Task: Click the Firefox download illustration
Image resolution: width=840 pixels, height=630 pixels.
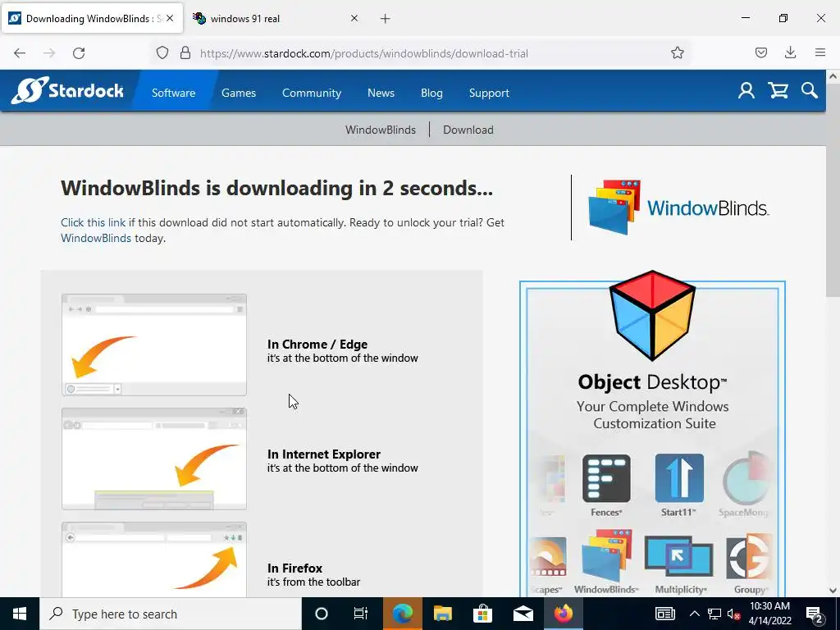Action: (x=154, y=559)
